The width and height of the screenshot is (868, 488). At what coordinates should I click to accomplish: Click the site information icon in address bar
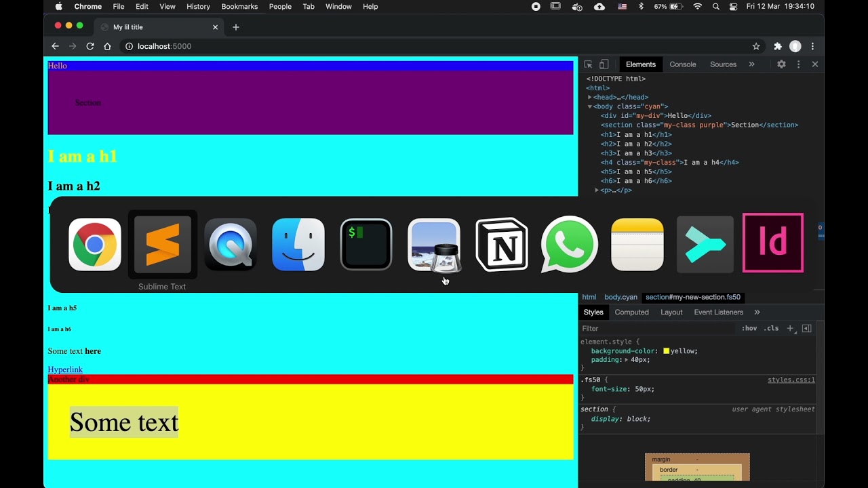pyautogui.click(x=128, y=46)
